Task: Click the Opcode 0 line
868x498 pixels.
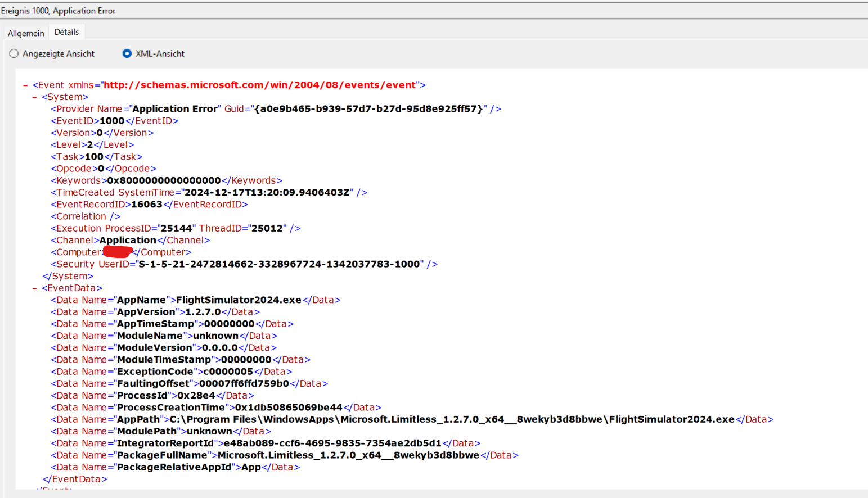Action: (104, 169)
